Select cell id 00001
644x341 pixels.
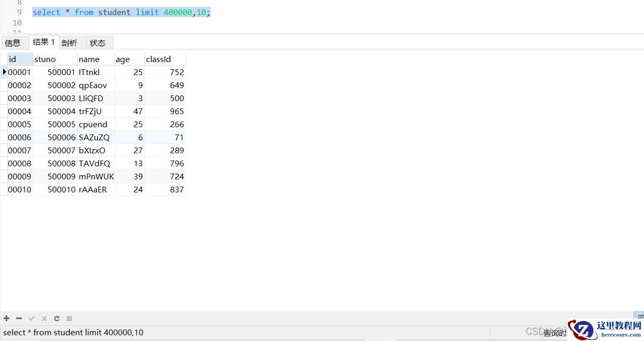tap(20, 72)
